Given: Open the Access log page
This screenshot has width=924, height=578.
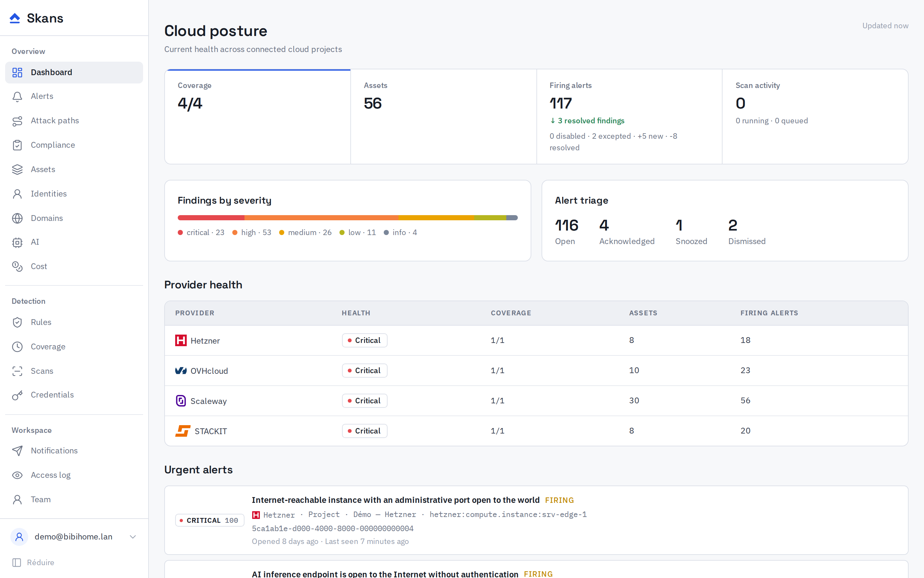Looking at the screenshot, I should tap(74, 475).
